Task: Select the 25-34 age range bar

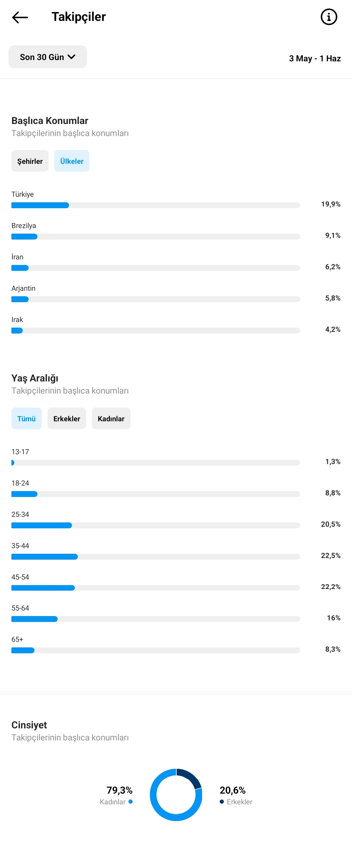Action: 155,525
